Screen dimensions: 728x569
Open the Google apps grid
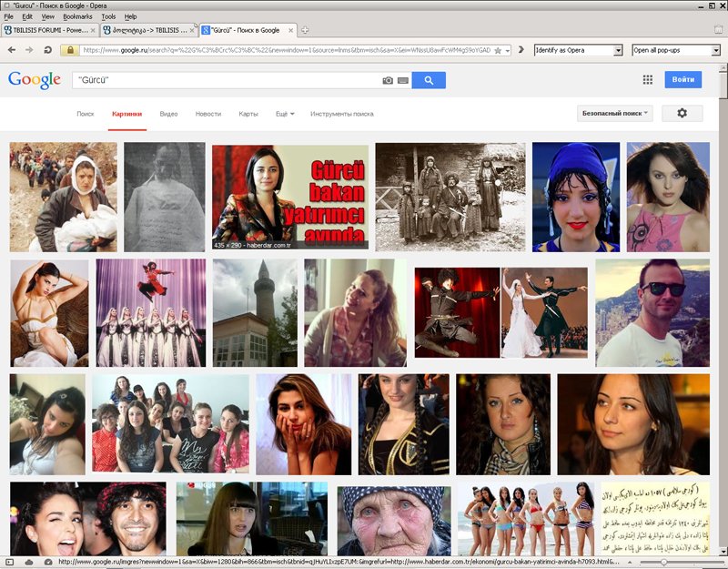point(648,80)
